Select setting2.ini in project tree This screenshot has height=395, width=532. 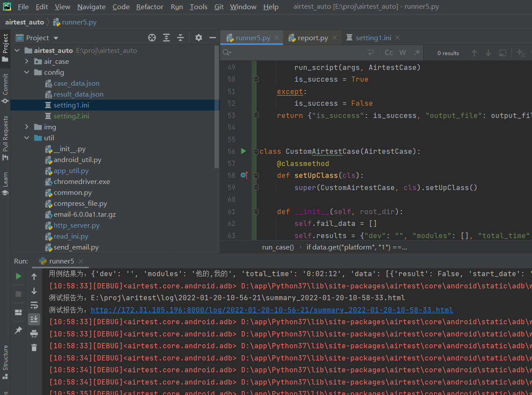point(71,116)
